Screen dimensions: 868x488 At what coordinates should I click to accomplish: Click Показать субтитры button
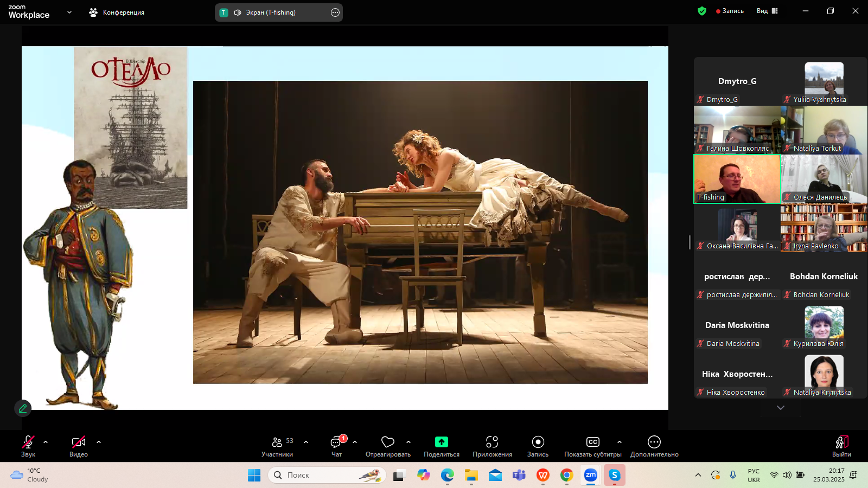(x=592, y=446)
